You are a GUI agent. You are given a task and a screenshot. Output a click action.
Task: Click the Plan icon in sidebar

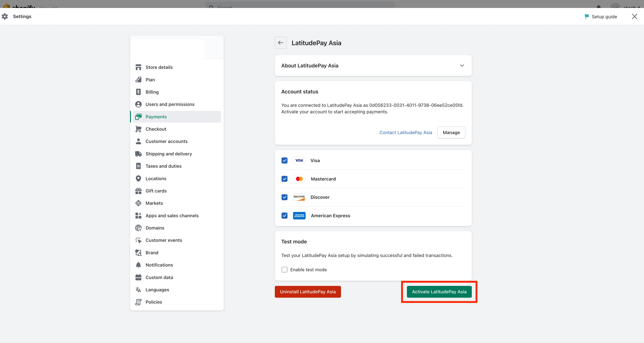tap(138, 80)
